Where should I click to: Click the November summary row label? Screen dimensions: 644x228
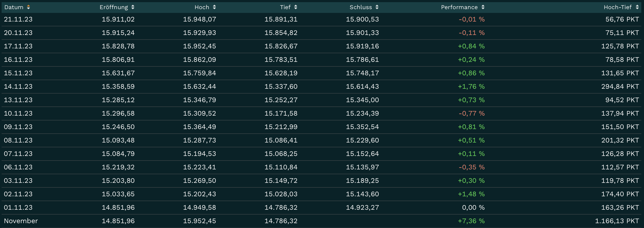(x=21, y=221)
